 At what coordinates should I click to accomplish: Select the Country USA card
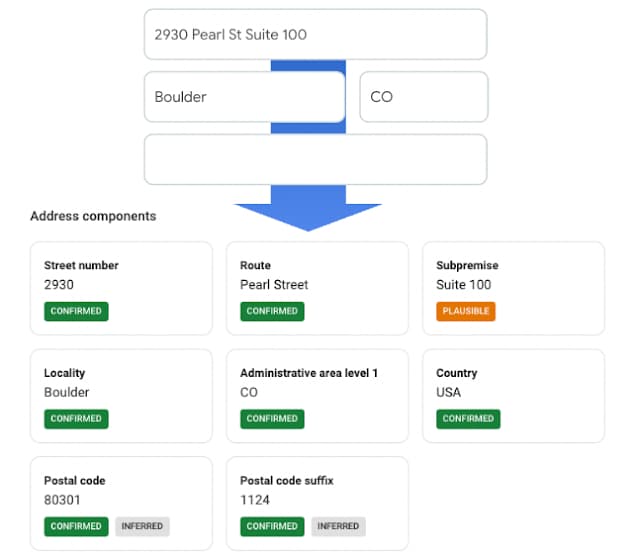[513, 396]
